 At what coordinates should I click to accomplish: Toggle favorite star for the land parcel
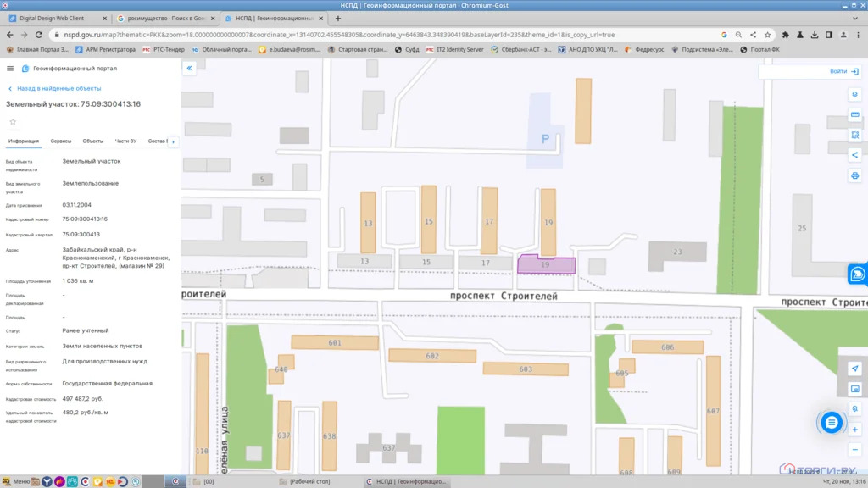point(13,122)
